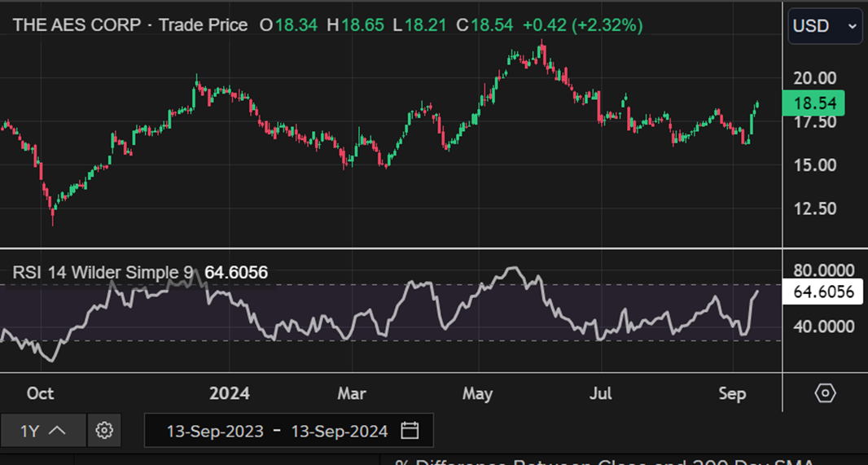This screenshot has height=465, width=868.
Task: Click the May time axis label
Action: coord(477,393)
